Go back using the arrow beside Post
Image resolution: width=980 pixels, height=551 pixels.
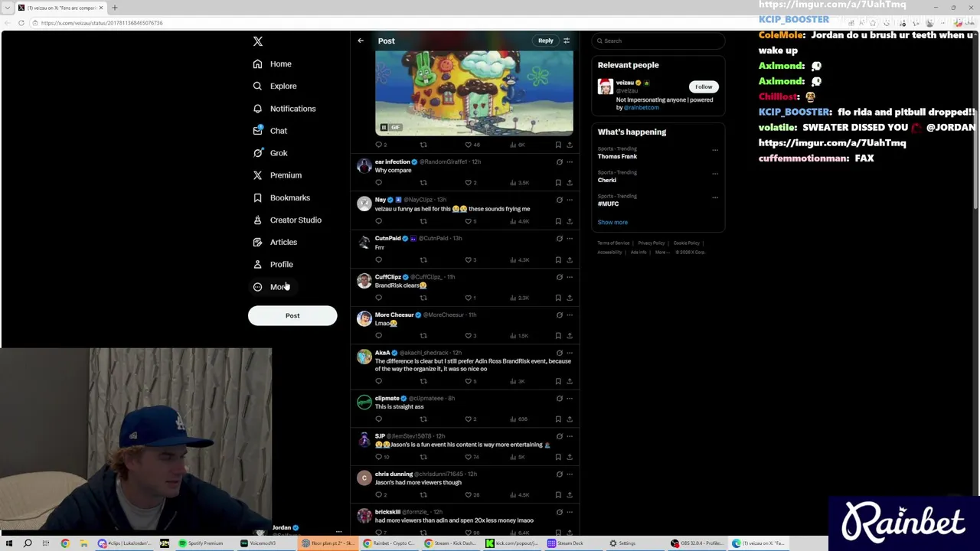click(x=361, y=41)
